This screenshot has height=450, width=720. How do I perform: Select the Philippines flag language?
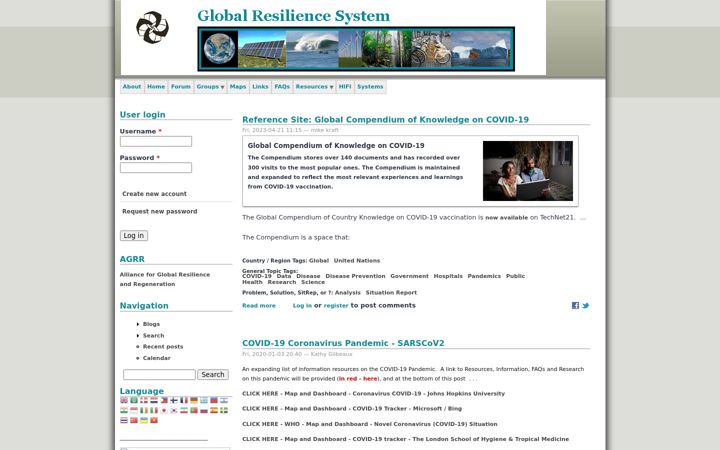click(164, 400)
